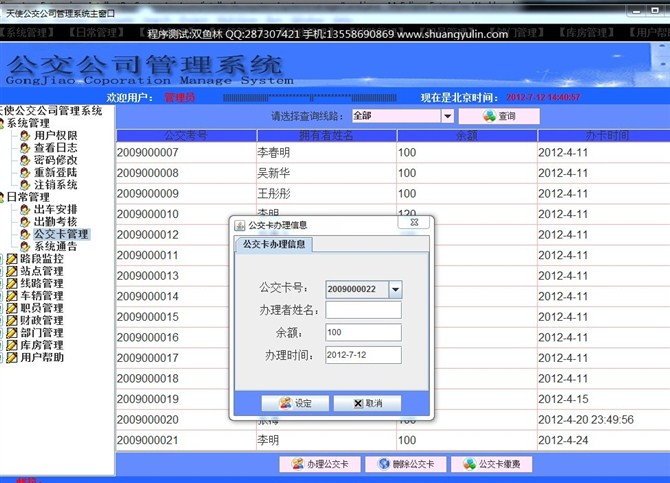Click the 密码修改 tree icon
Screen dimensions: 670x483
coord(25,161)
